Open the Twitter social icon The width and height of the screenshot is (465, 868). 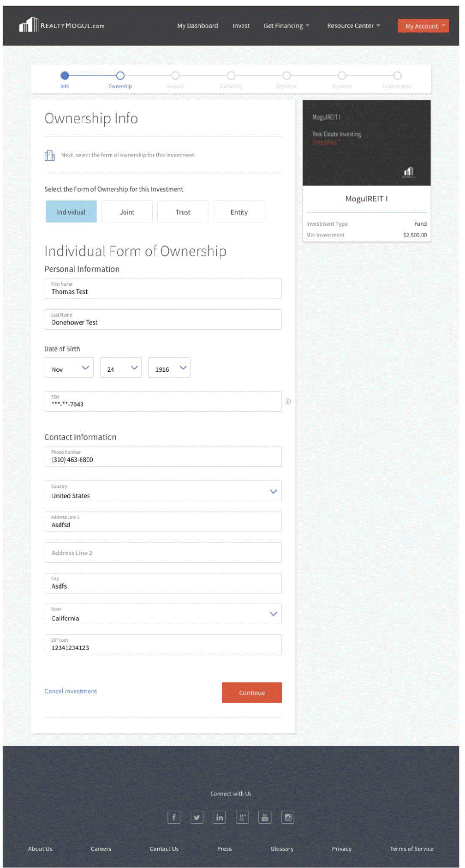tap(197, 817)
